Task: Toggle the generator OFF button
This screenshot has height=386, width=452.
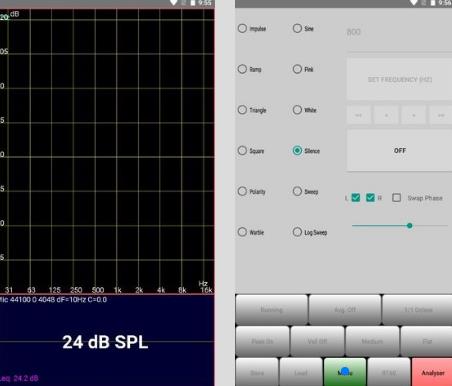Action: coord(399,150)
